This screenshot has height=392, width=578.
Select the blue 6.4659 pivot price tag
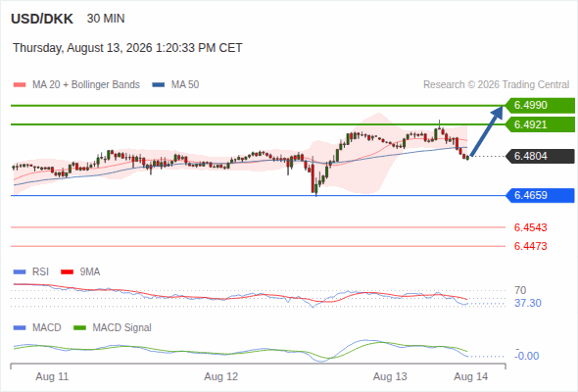[540, 195]
